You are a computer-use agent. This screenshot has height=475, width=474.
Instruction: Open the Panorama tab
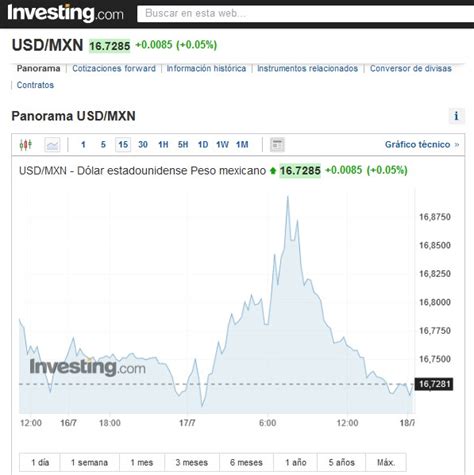[38, 68]
